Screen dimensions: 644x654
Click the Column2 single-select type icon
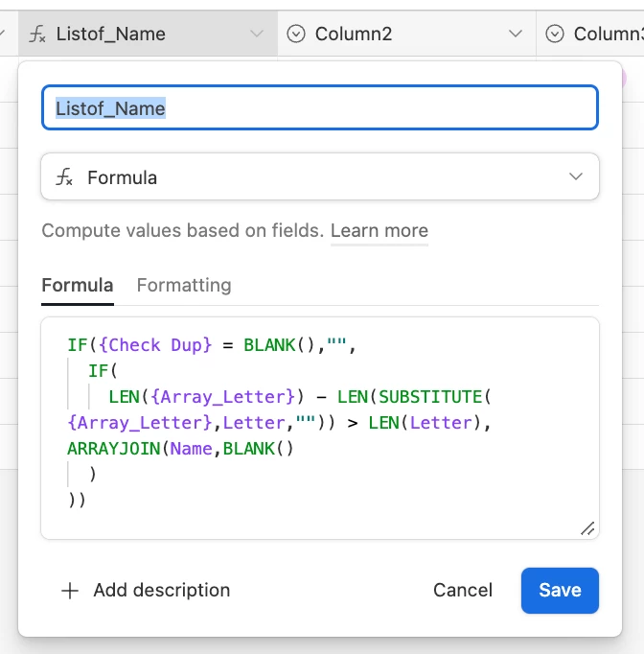pos(296,34)
